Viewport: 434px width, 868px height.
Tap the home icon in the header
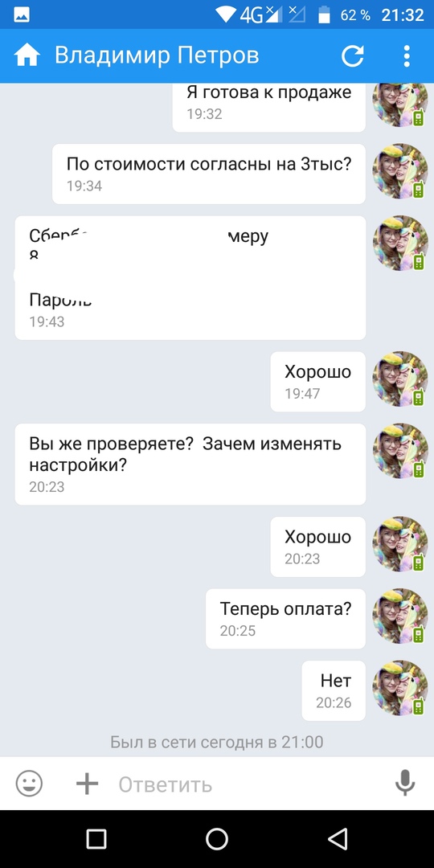(27, 55)
